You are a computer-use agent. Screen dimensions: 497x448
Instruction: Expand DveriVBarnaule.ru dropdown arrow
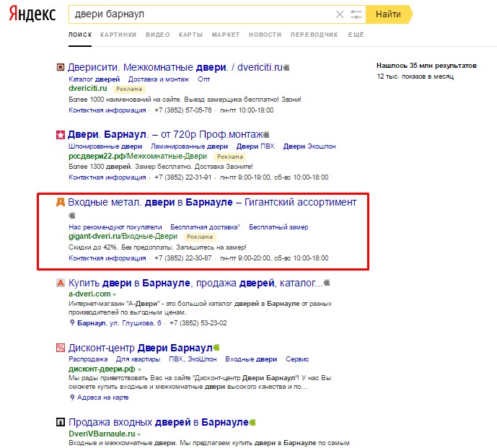click(138, 434)
